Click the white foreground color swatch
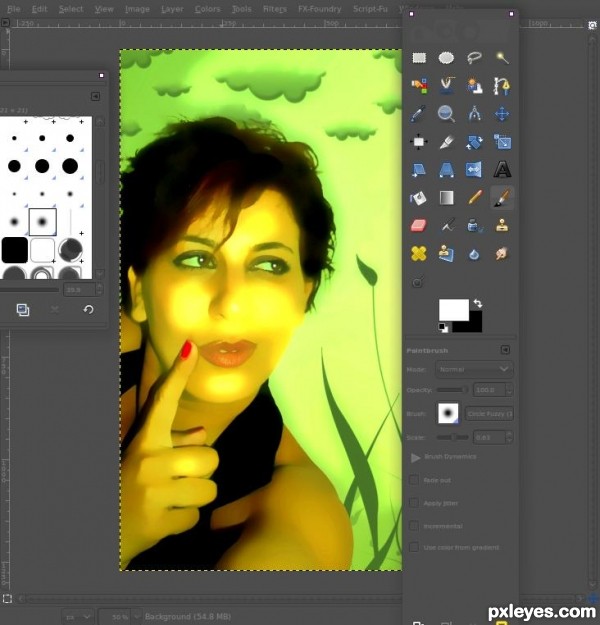Image resolution: width=600 pixels, height=625 pixels. (x=454, y=310)
